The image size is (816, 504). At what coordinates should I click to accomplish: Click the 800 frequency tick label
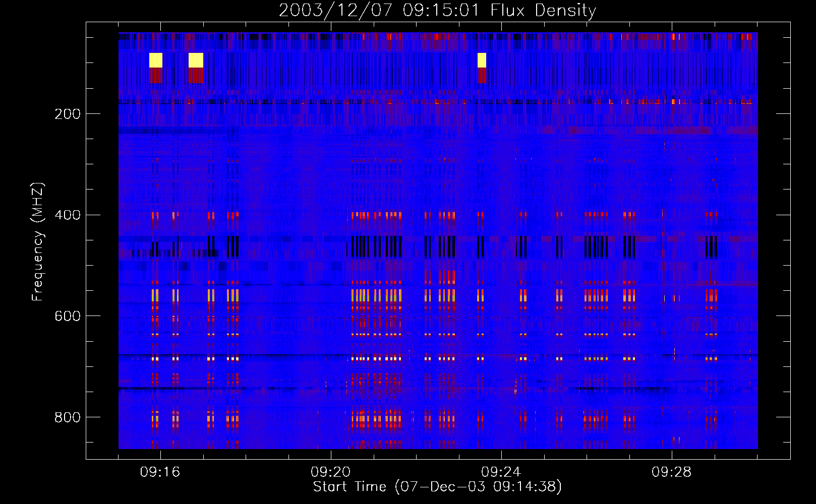pos(68,417)
